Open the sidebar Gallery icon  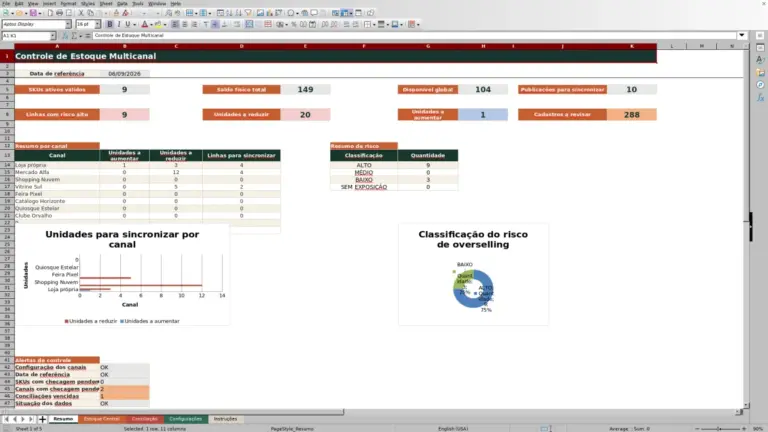760,72
